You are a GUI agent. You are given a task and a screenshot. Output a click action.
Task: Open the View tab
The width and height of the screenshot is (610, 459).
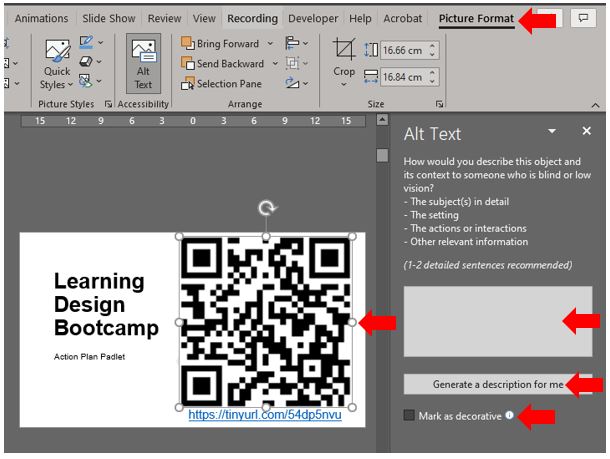point(204,18)
